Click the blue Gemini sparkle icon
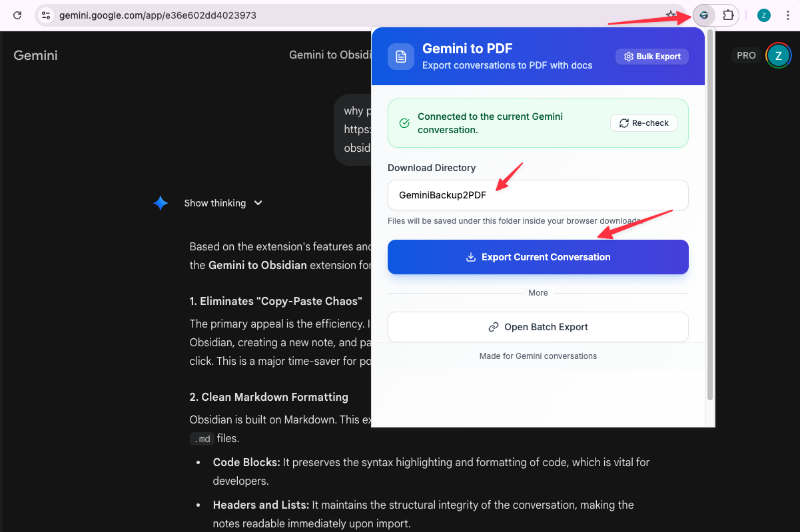The image size is (800, 532). pos(161,203)
